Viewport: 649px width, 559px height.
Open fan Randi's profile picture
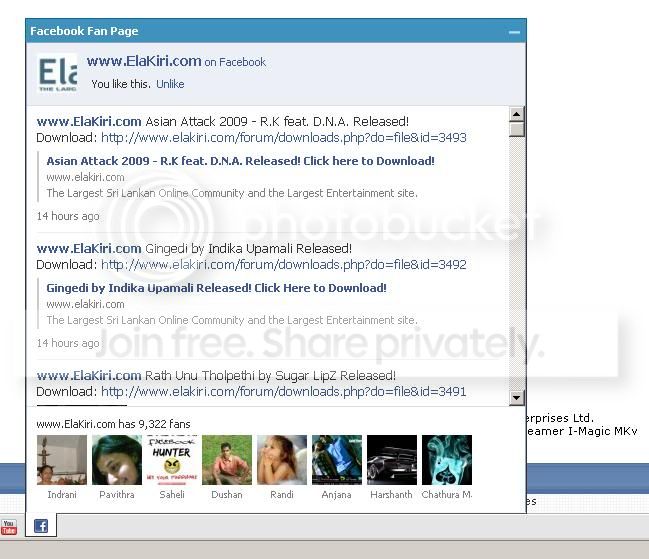point(282,460)
